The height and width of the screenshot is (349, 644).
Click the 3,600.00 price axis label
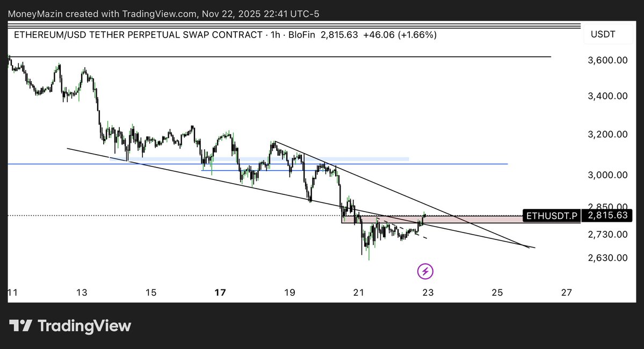pos(608,60)
